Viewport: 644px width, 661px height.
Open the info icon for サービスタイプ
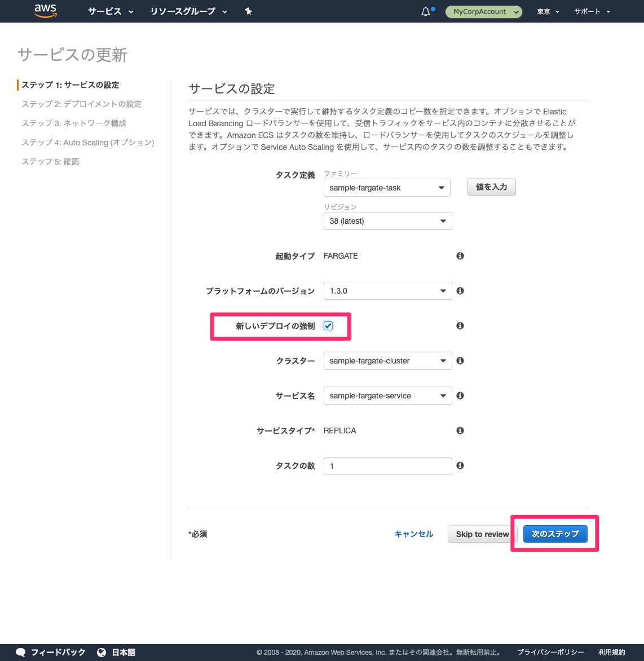pyautogui.click(x=460, y=431)
